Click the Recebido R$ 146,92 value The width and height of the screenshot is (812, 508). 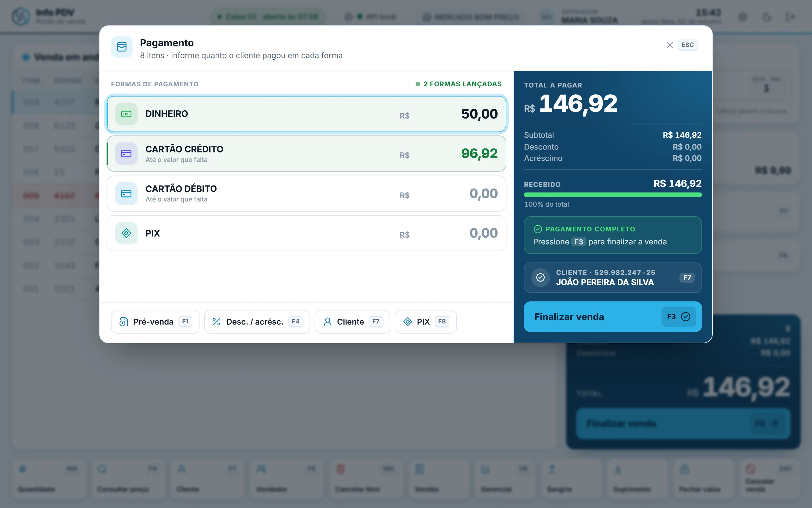678,183
